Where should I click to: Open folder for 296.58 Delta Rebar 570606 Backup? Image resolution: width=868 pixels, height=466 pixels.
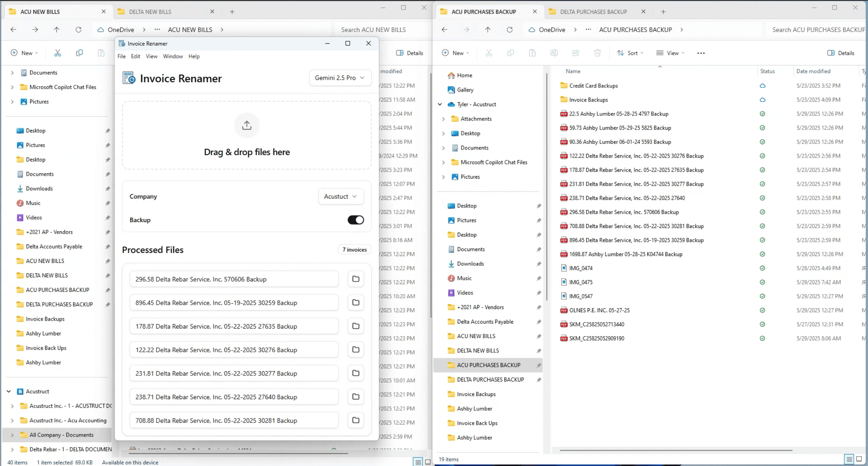[356, 279]
